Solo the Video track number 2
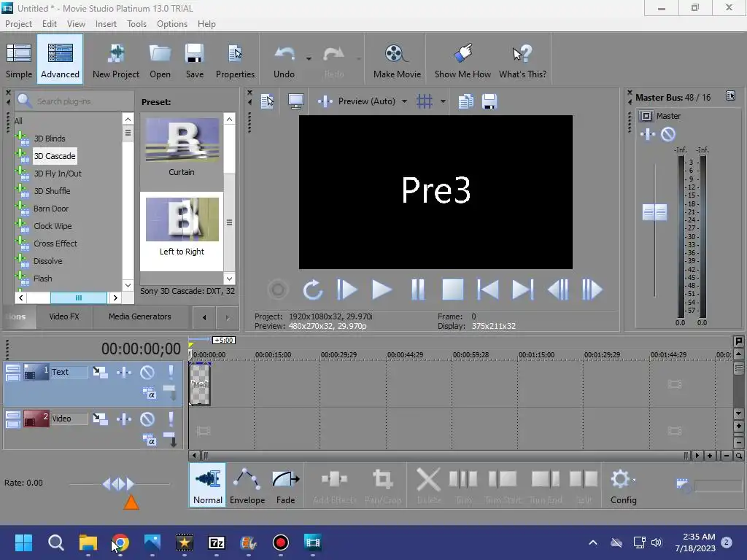Viewport: 747px width, 560px height. click(x=171, y=419)
